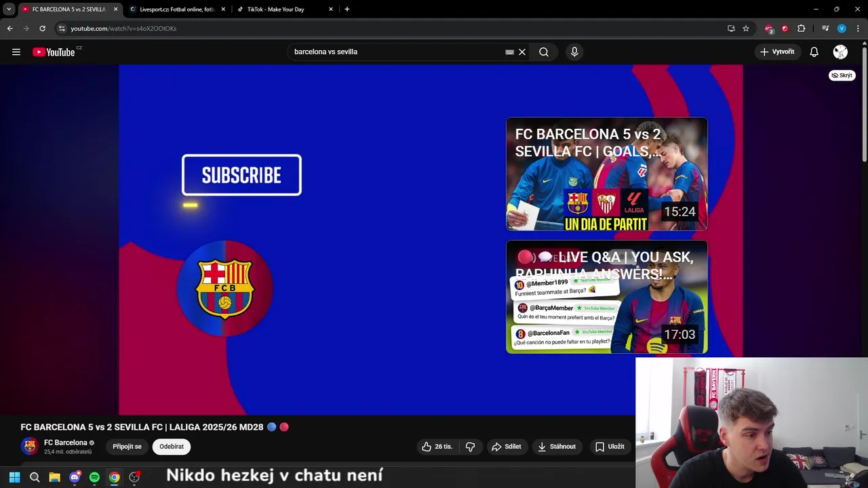Click the search magnifier button
Viewport: 868px width, 488px height.
(544, 52)
